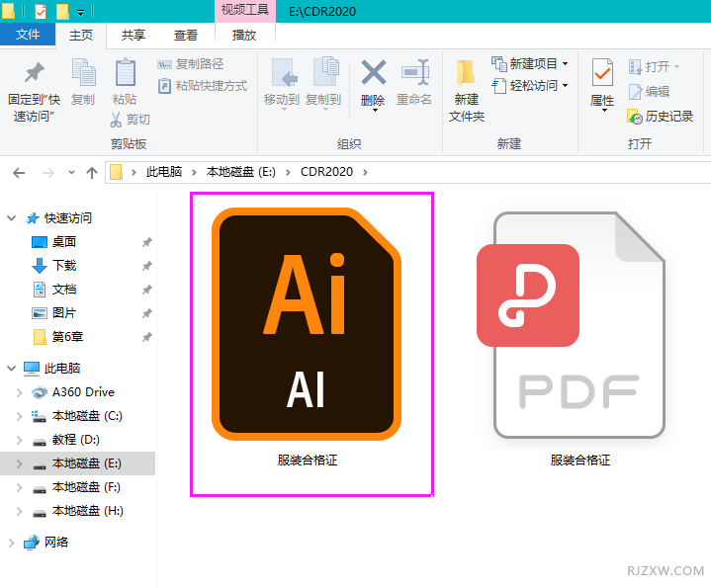Collapse the Quick Access (快速访问) tree node

pyautogui.click(x=11, y=218)
